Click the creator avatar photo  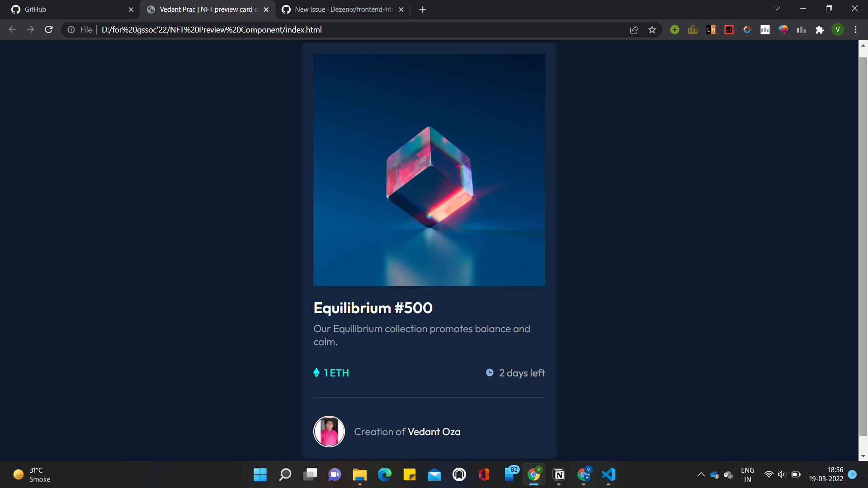point(329,432)
